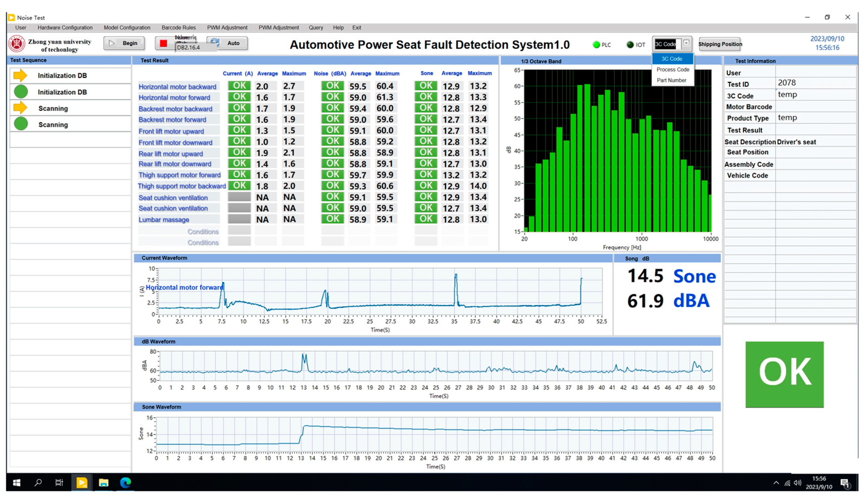Toggle the green PLC indicator light
Viewport: 868px width, 503px height.
pos(596,45)
